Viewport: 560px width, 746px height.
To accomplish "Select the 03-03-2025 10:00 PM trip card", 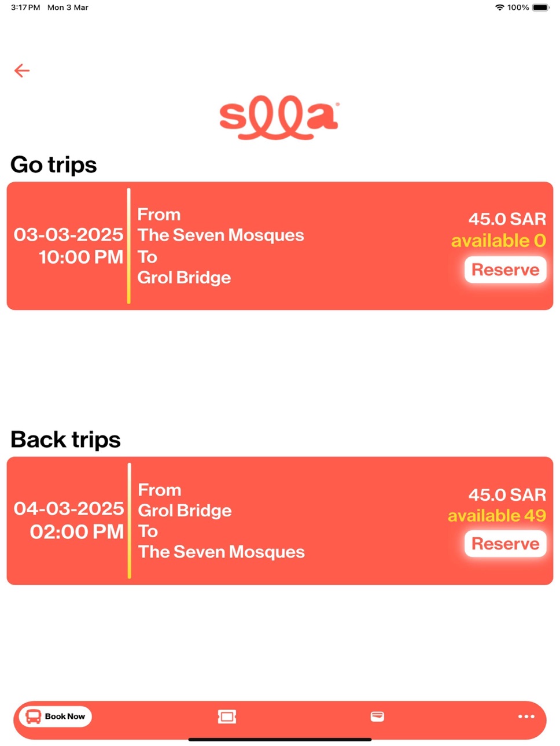I will (x=280, y=246).
